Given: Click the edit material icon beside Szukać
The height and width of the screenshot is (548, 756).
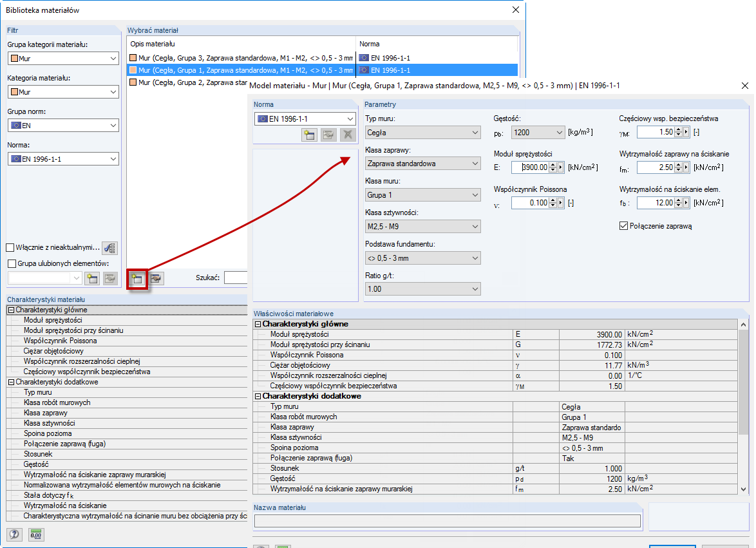Looking at the screenshot, I should 156,279.
